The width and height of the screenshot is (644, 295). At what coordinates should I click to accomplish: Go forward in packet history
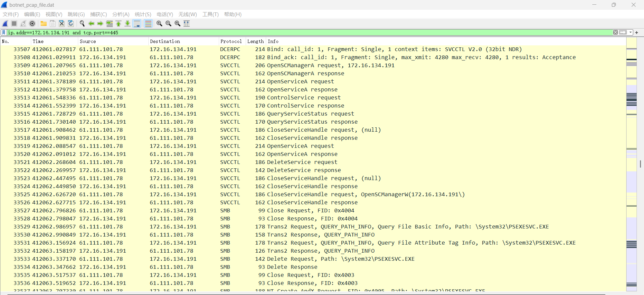click(100, 24)
